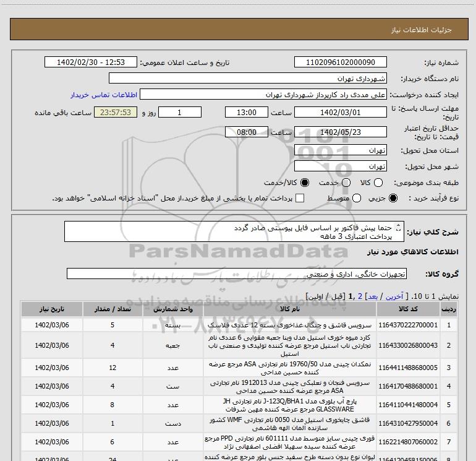Select the کالا radio button
476x461 pixels.
(378, 183)
